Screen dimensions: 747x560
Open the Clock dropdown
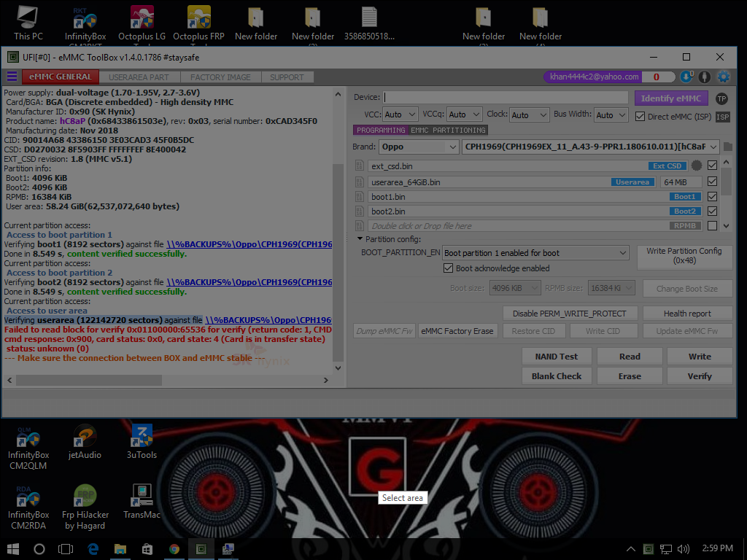click(x=529, y=114)
